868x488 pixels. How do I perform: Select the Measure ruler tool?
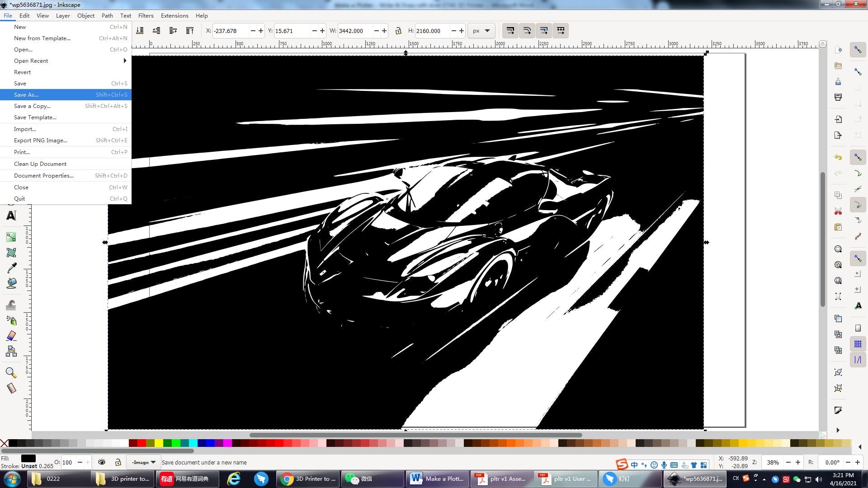11,388
